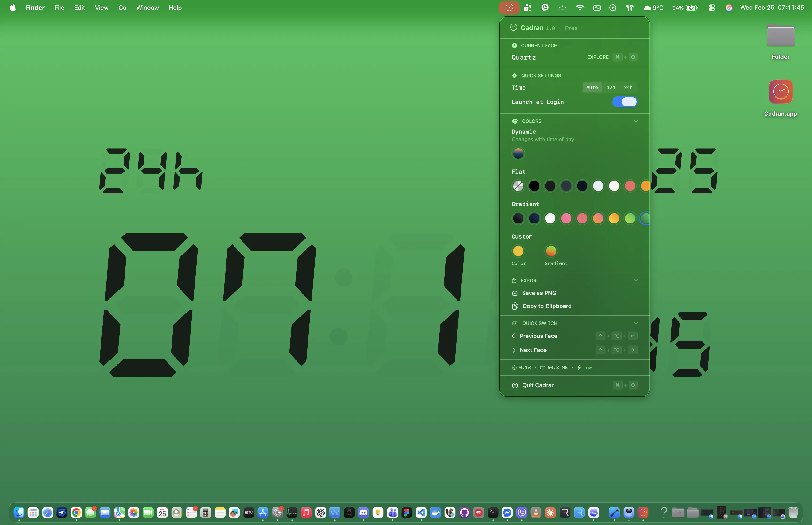
Task: Collapse the EXPORT section
Action: pos(636,280)
